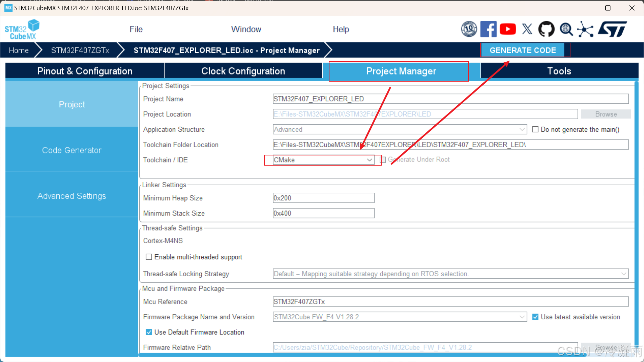The image size is (644, 362).
Task: Click the Cortex-M4NS label
Action: (x=163, y=241)
